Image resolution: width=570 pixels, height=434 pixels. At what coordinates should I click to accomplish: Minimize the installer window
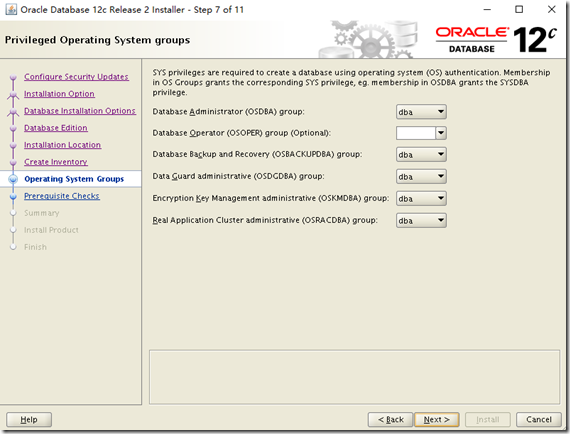487,10
